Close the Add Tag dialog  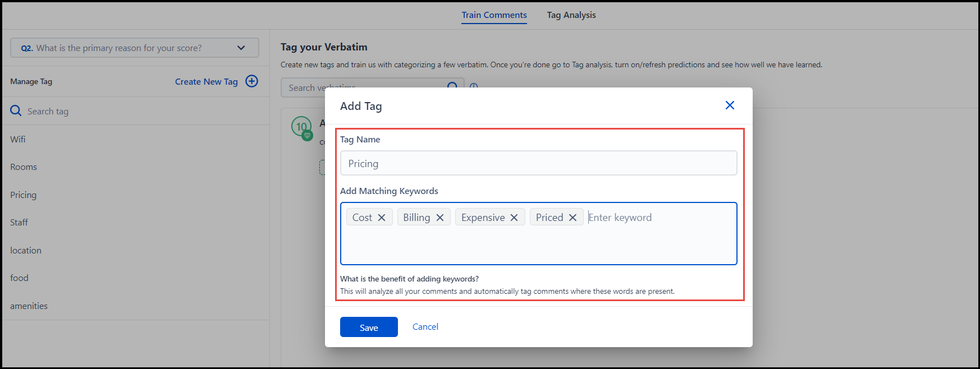[730, 105]
